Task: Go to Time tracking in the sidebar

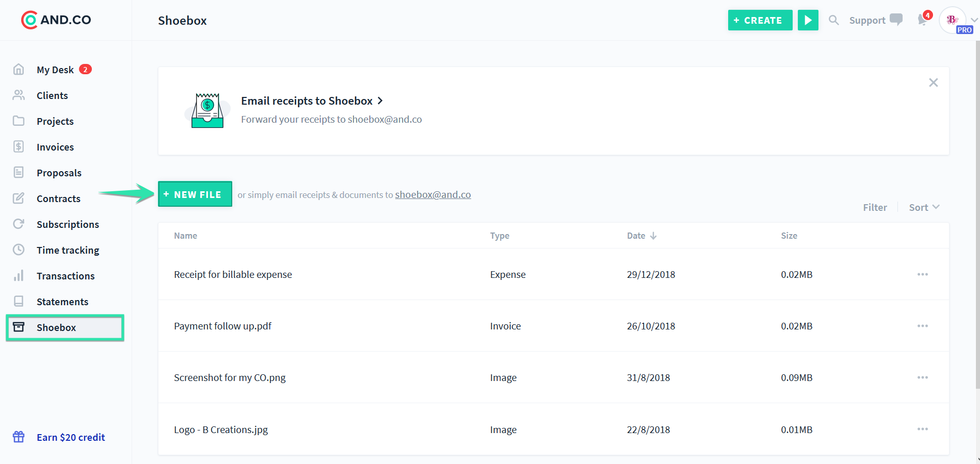Action: pyautogui.click(x=68, y=250)
